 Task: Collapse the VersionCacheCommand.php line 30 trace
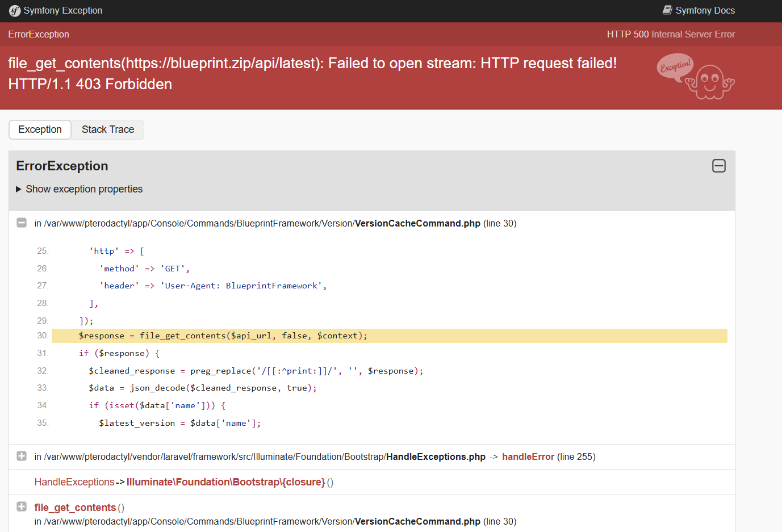22,223
